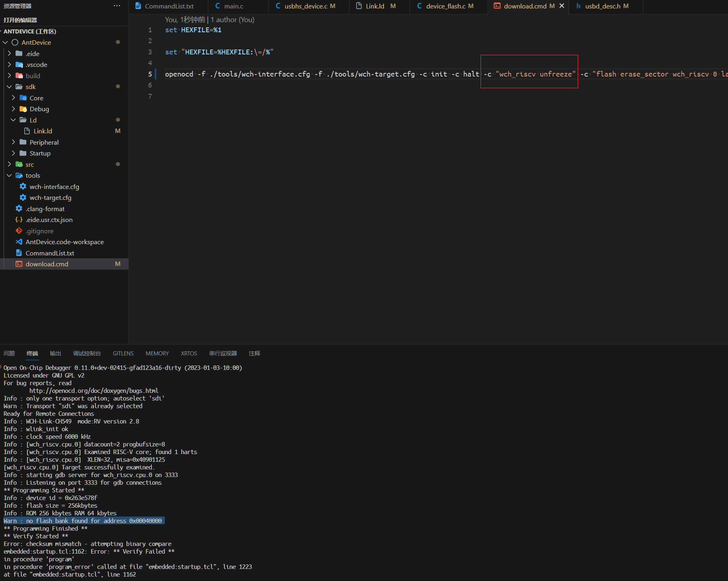
Task: Open Link.ld file in the explorer tree
Action: pos(43,131)
